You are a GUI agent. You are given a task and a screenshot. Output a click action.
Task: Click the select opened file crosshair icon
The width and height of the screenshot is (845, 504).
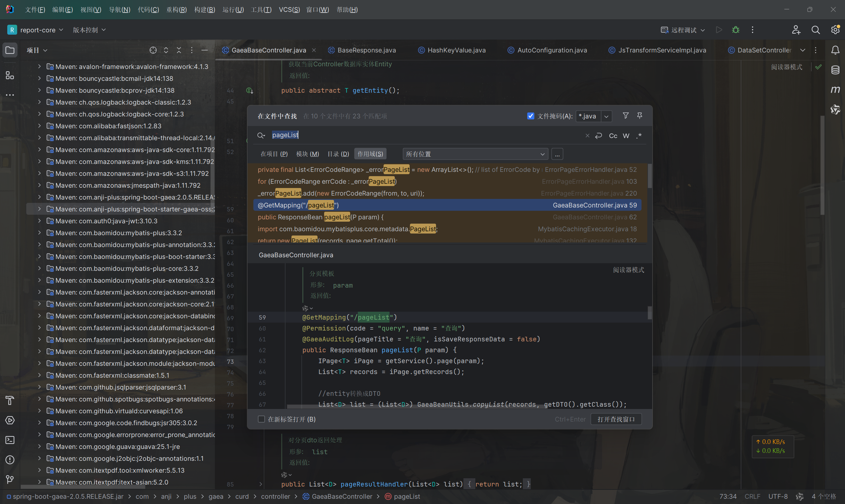pyautogui.click(x=153, y=50)
